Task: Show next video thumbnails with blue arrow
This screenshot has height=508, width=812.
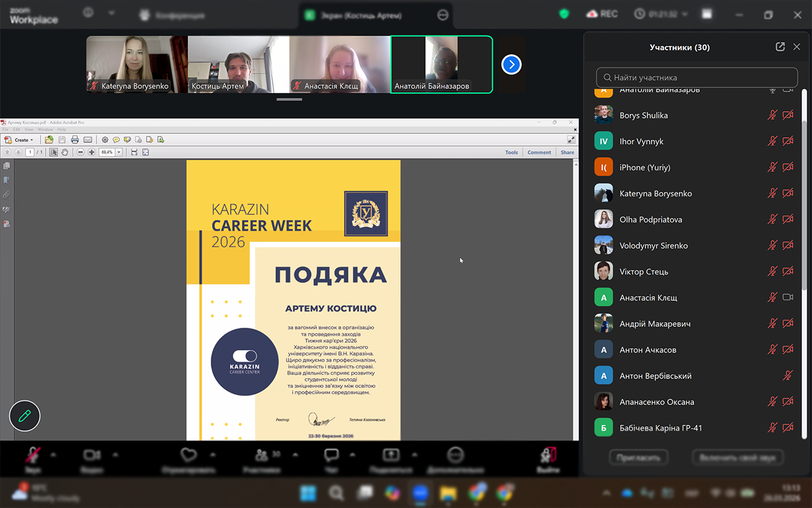Action: click(x=511, y=65)
